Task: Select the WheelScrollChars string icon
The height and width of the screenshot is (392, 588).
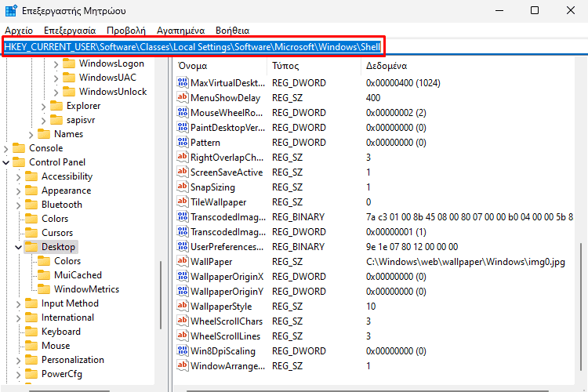Action: [x=183, y=321]
